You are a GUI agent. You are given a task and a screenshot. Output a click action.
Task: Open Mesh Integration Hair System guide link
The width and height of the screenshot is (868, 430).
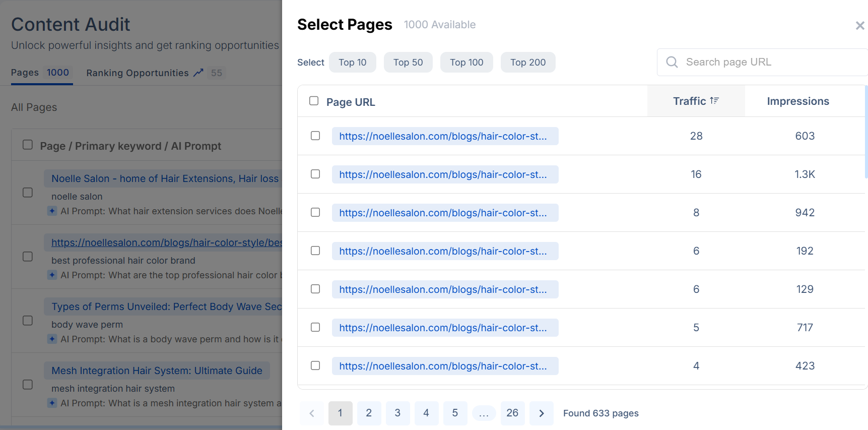(157, 371)
